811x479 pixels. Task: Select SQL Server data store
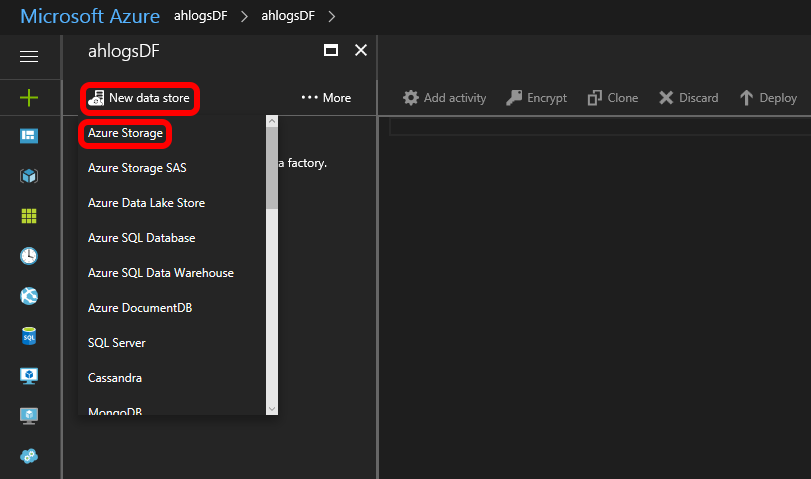(117, 343)
